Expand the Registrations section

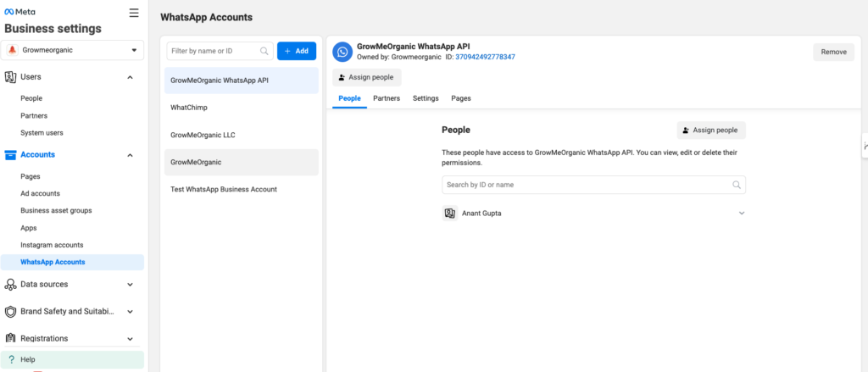click(130, 339)
